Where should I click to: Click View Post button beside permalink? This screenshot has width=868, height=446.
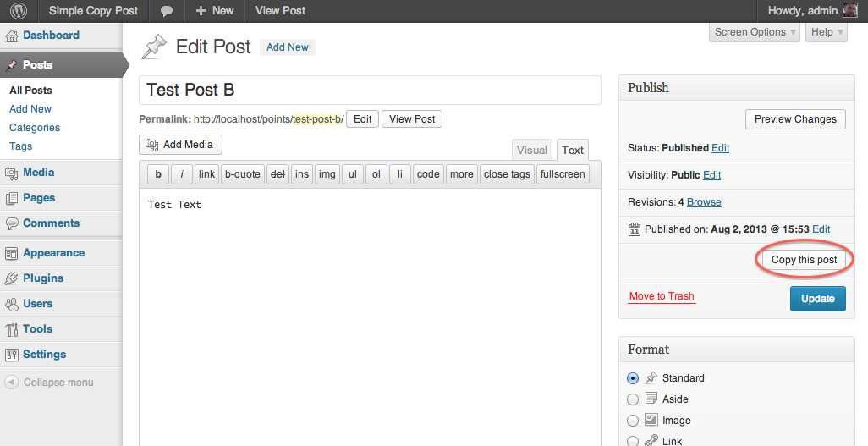coord(412,119)
